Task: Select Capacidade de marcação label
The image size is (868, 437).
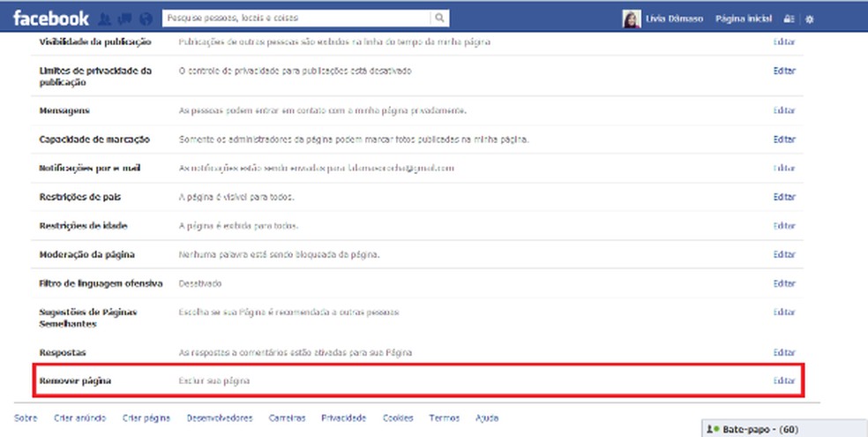Action: coord(94,139)
